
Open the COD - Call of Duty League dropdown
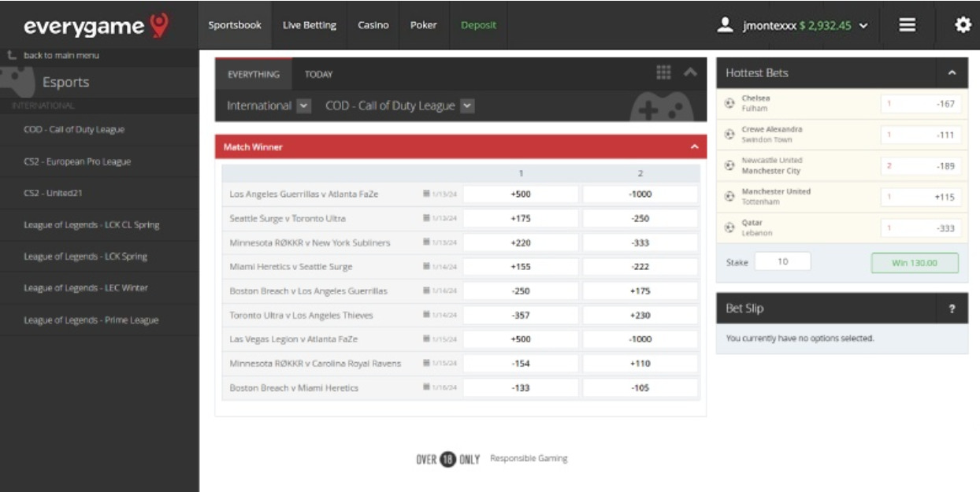pos(467,105)
